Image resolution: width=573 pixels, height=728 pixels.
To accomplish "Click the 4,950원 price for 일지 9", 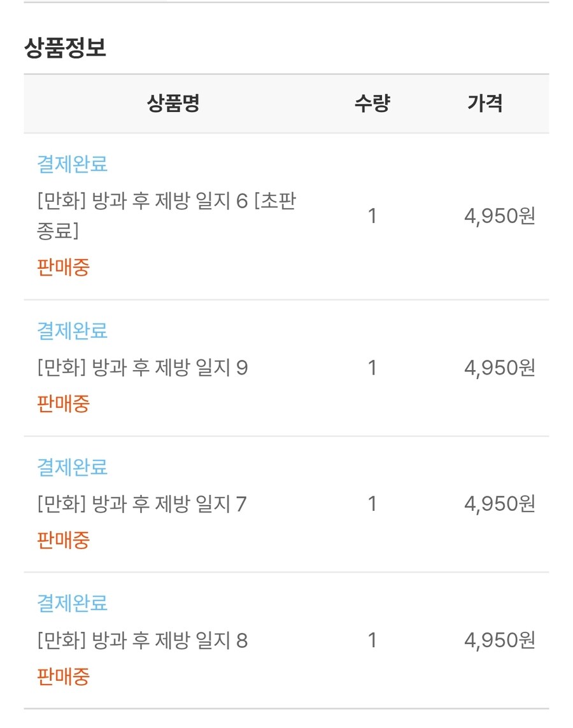I will tap(500, 368).
